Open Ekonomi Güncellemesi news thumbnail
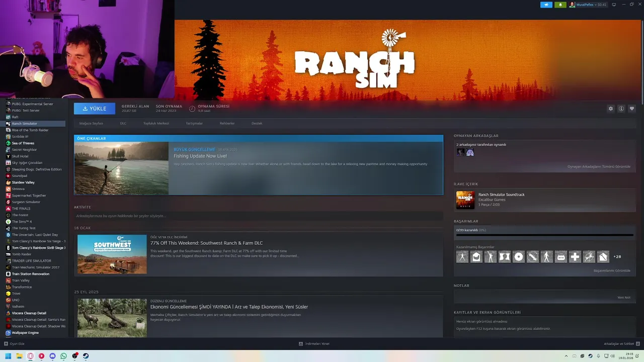The width and height of the screenshot is (644, 362). point(112,318)
